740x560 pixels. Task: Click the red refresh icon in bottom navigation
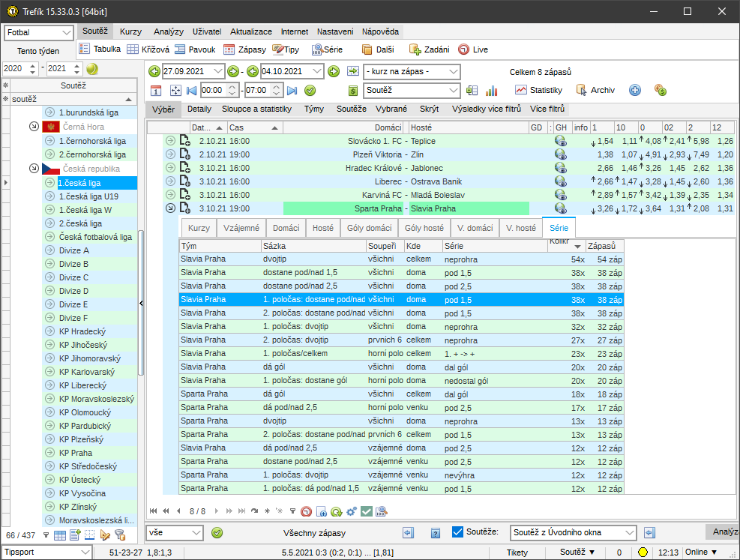click(307, 511)
